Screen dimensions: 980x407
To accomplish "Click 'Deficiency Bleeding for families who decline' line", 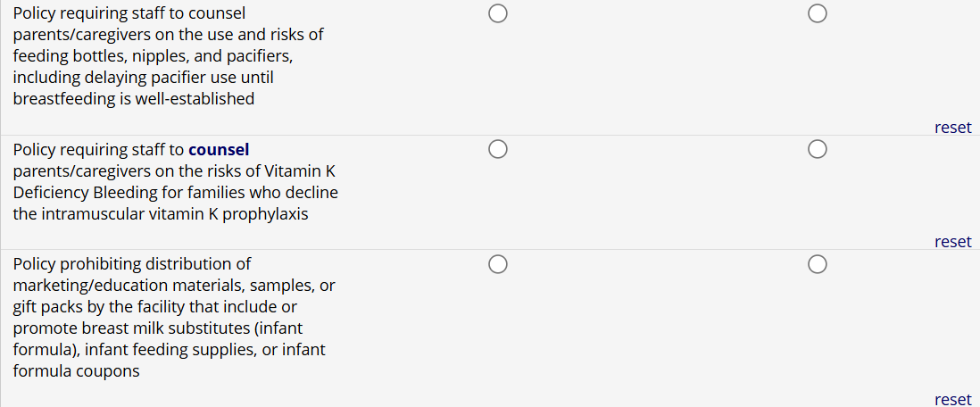I will (x=176, y=192).
